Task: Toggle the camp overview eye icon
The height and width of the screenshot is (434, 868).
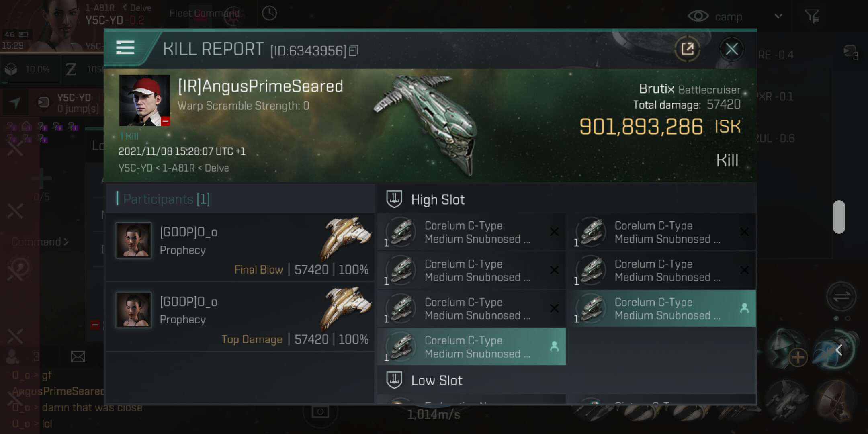Action: click(698, 16)
